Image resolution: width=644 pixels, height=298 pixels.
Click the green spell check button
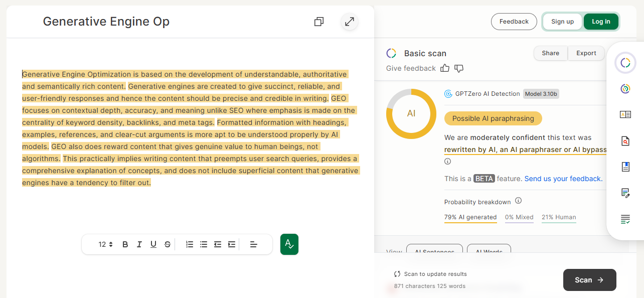289,244
